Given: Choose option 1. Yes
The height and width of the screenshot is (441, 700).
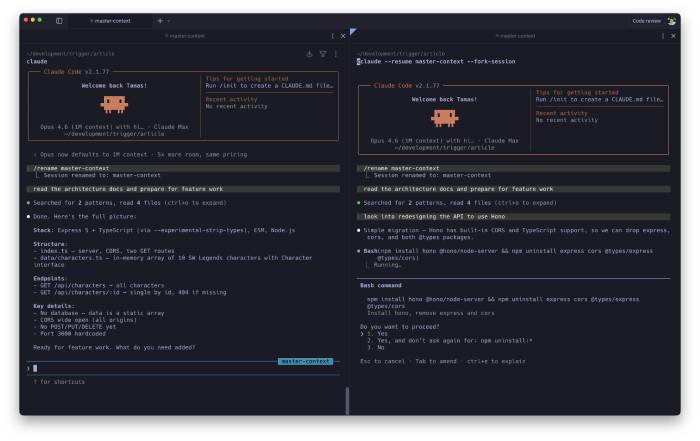Looking at the screenshot, I should pos(377,333).
